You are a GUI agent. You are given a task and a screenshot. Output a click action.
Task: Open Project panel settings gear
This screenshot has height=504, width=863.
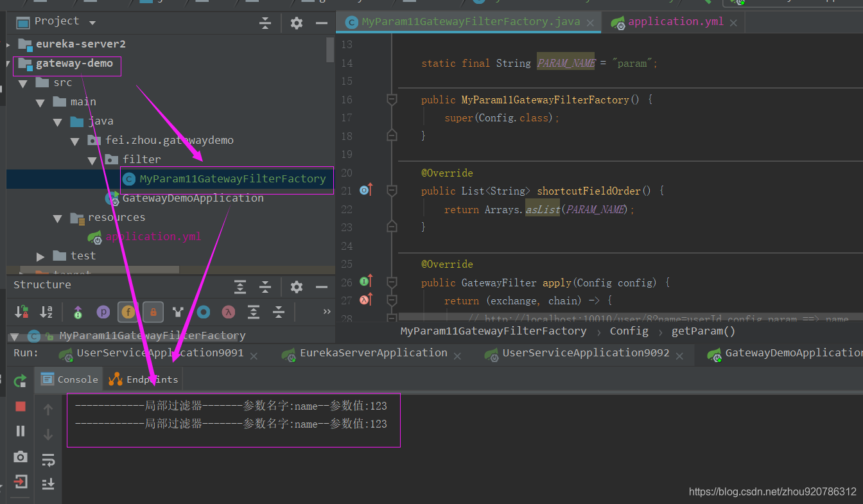pos(296,23)
